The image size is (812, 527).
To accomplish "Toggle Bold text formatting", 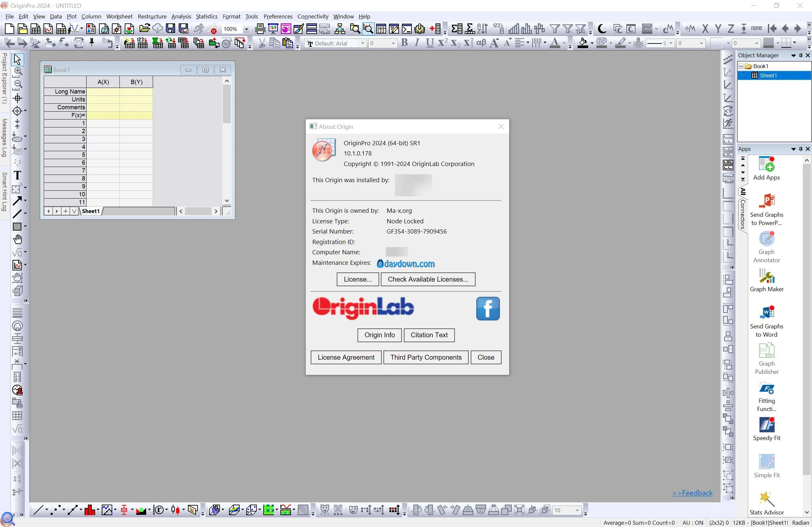I will (x=404, y=43).
